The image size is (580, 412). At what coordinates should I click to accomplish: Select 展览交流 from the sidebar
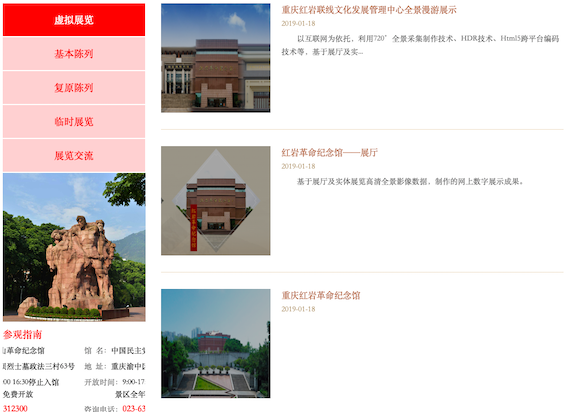tap(74, 156)
